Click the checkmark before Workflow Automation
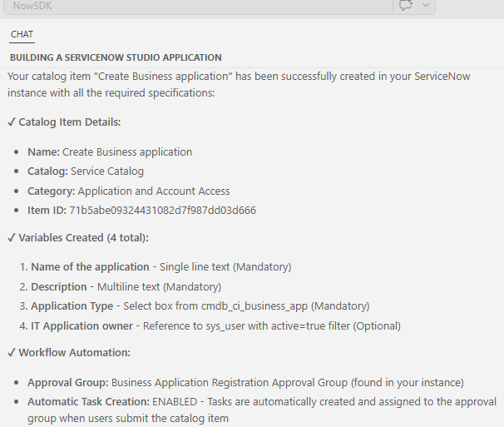 (x=12, y=353)
